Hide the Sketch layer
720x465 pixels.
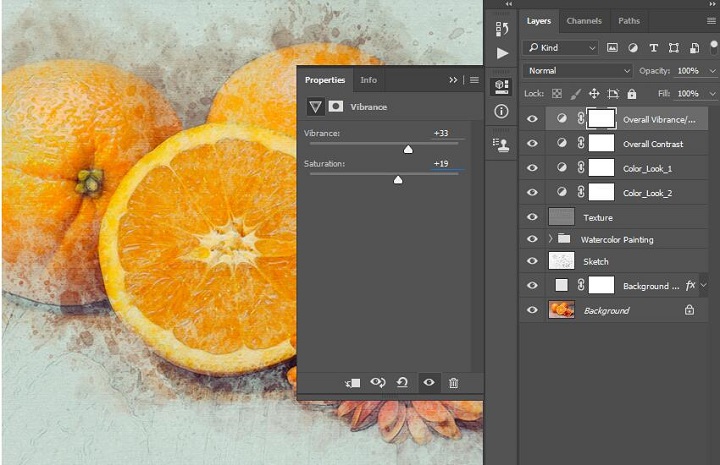(x=532, y=261)
